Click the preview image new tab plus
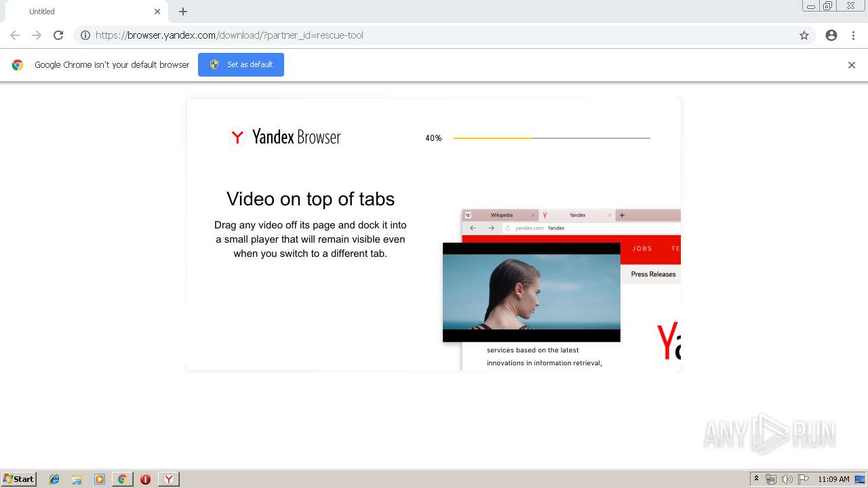This screenshot has width=868, height=488. [x=622, y=216]
